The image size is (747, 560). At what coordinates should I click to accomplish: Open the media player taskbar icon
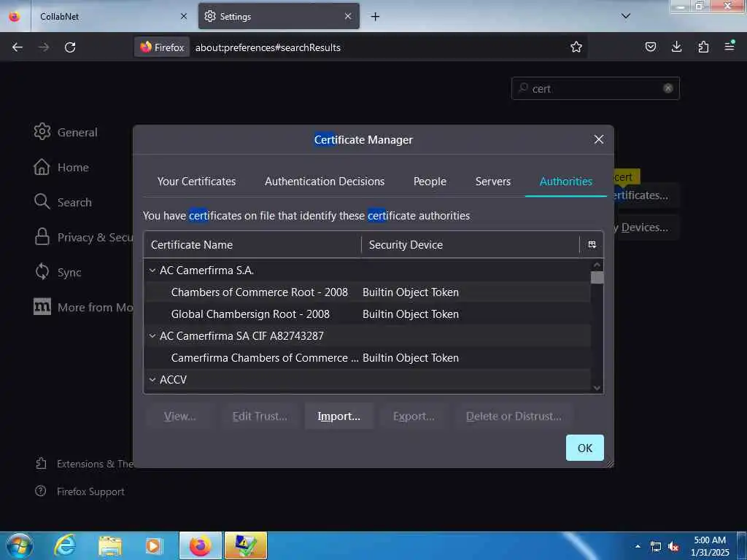[x=153, y=545]
